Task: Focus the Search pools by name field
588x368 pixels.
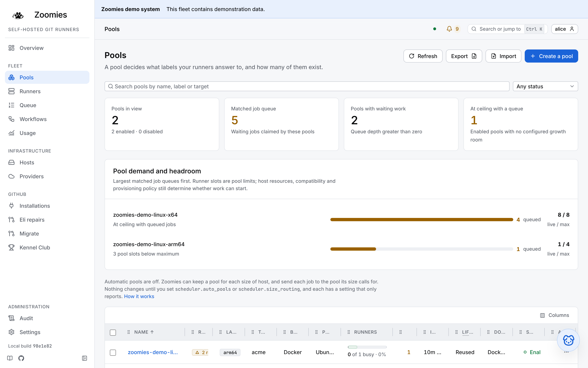Action: pyautogui.click(x=307, y=86)
